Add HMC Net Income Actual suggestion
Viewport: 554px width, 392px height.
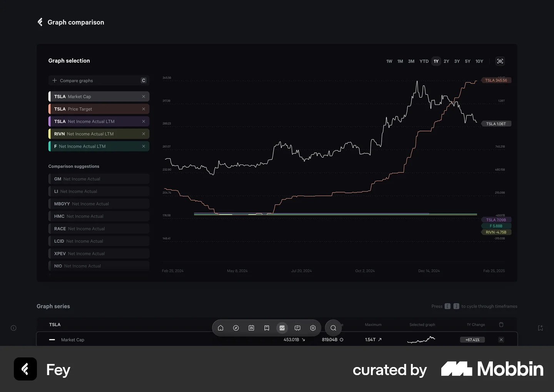pos(99,216)
